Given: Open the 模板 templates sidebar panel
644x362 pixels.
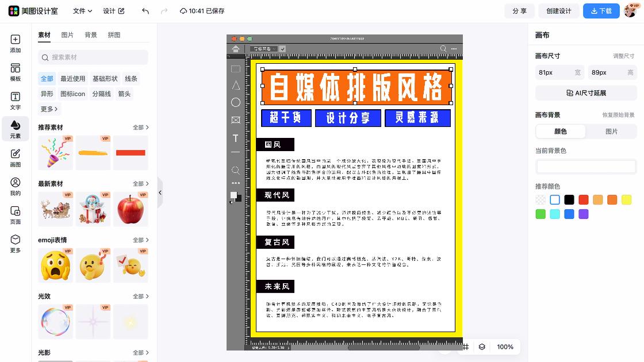Looking at the screenshot, I should point(15,72).
